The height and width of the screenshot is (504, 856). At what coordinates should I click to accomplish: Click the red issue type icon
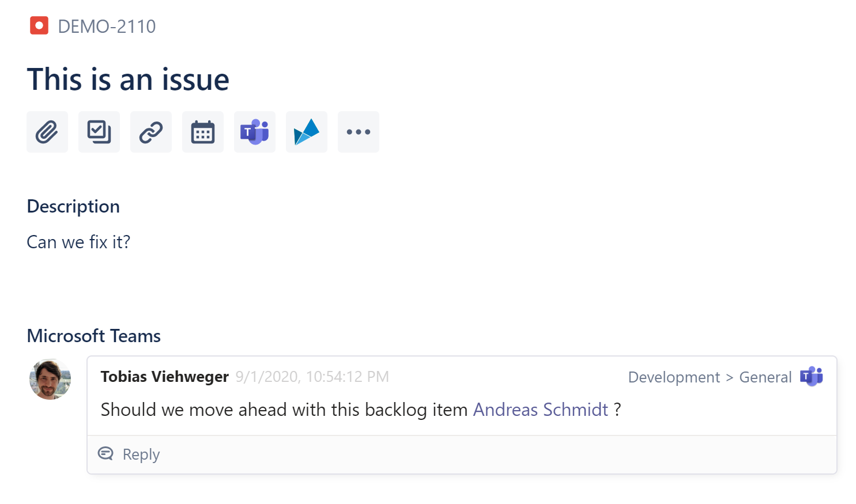coord(39,26)
